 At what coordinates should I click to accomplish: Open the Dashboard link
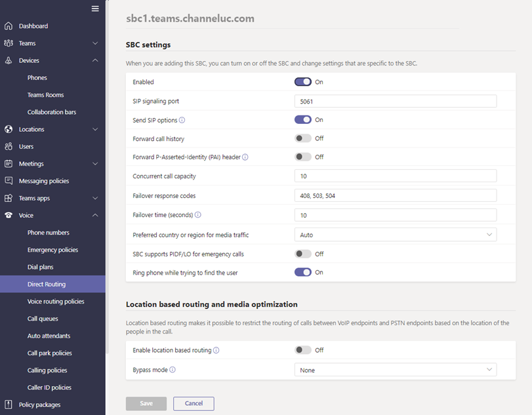(33, 26)
